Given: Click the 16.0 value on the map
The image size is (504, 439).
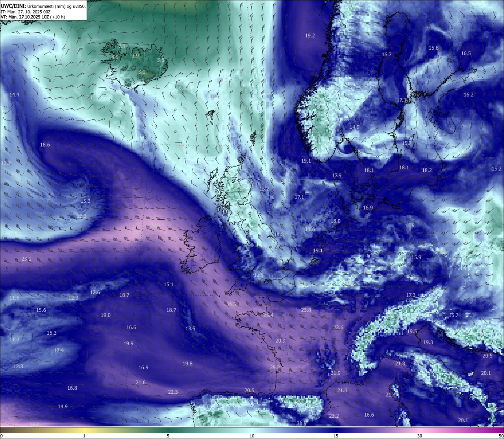Looking at the screenshot, I should (302, 422).
